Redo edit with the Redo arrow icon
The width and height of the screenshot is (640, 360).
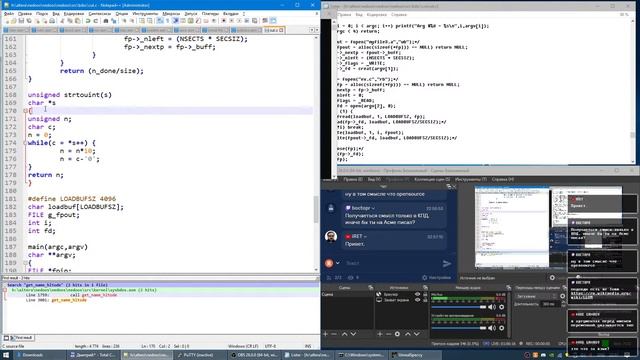(96, 21)
